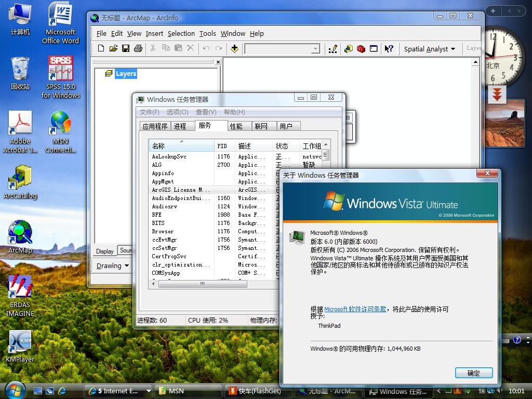Viewport: 532px width, 399px height.
Task: Open the Insert menu in ArcMap
Action: click(154, 34)
